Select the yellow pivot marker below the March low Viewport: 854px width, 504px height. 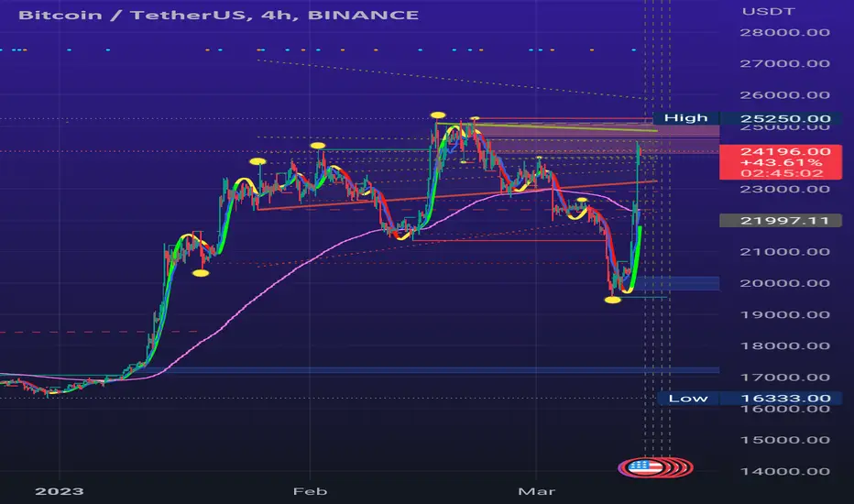click(613, 300)
